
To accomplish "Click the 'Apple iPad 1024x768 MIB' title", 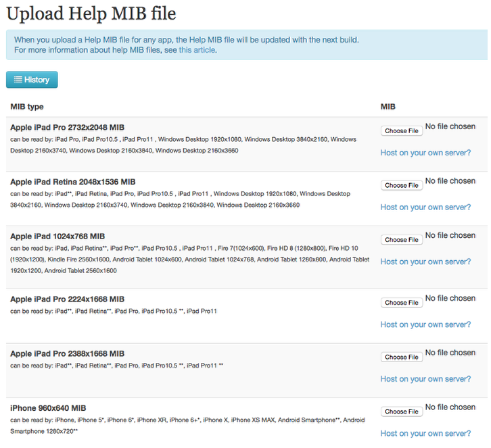I will click(x=57, y=237).
